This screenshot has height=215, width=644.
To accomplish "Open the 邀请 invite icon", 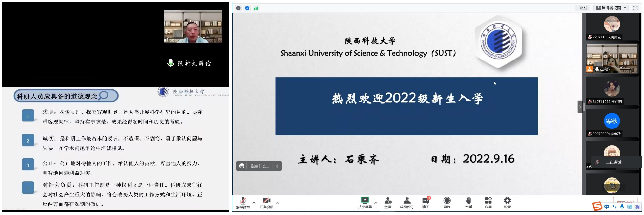I will click(388, 202).
